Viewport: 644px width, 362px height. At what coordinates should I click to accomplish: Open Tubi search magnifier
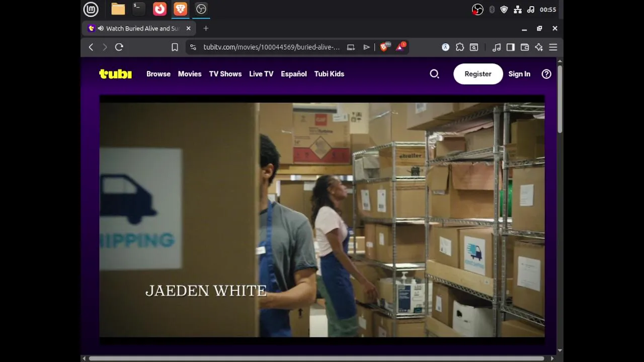point(434,74)
